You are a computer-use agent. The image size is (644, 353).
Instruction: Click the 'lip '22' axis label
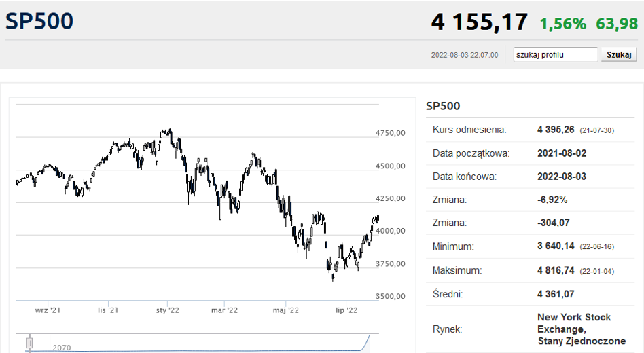(346, 310)
